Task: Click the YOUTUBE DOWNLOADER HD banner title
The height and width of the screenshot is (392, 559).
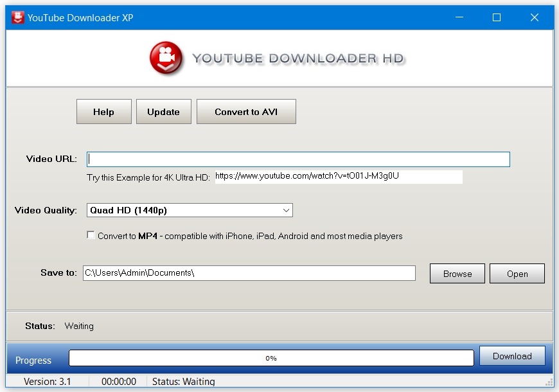Action: (x=298, y=58)
